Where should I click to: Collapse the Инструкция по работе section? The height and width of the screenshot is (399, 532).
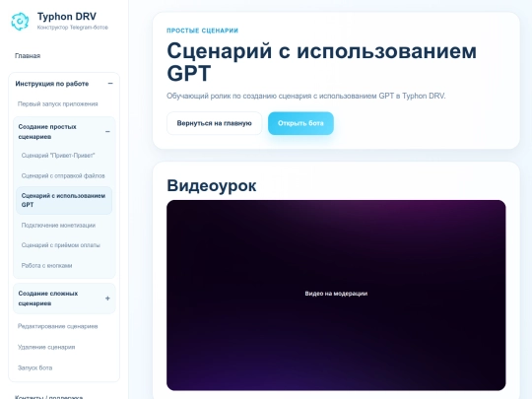tap(110, 84)
